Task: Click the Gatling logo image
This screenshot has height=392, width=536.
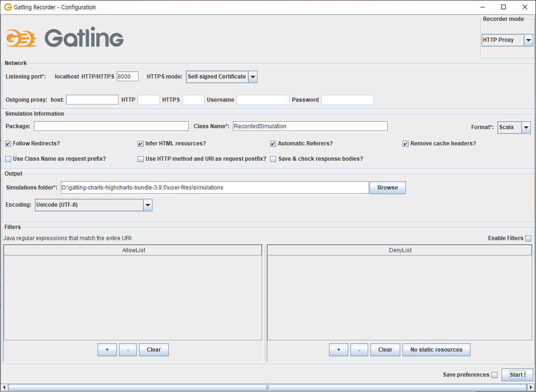Action: click(64, 38)
